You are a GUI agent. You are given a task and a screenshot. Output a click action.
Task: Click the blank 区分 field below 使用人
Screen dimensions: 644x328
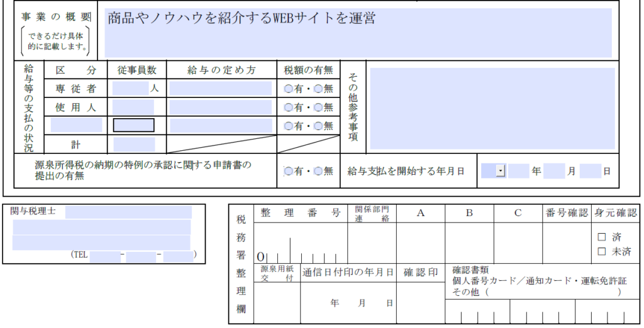[76, 125]
